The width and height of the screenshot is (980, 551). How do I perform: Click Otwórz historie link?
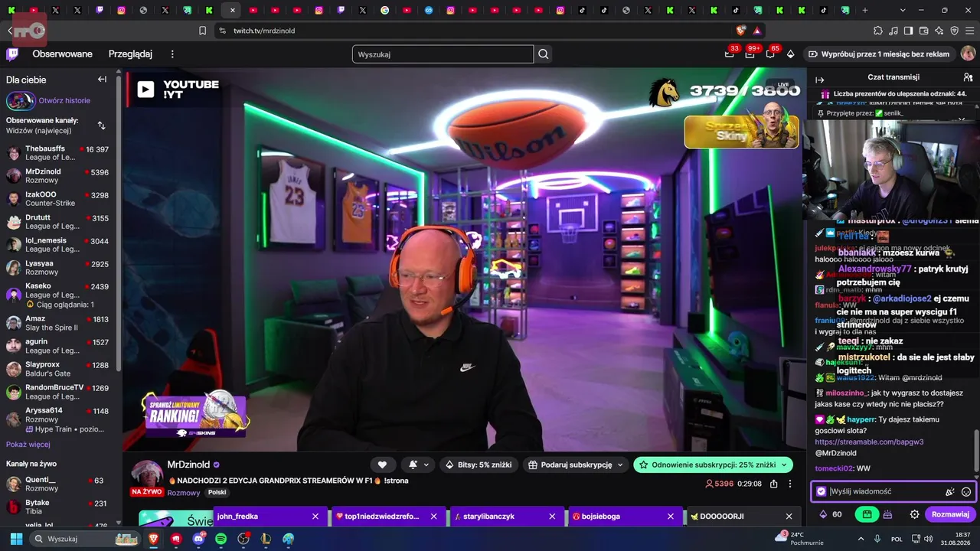(64, 100)
